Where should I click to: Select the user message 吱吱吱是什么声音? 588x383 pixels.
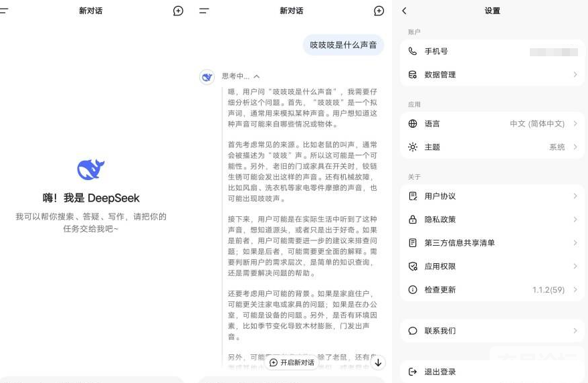point(343,45)
